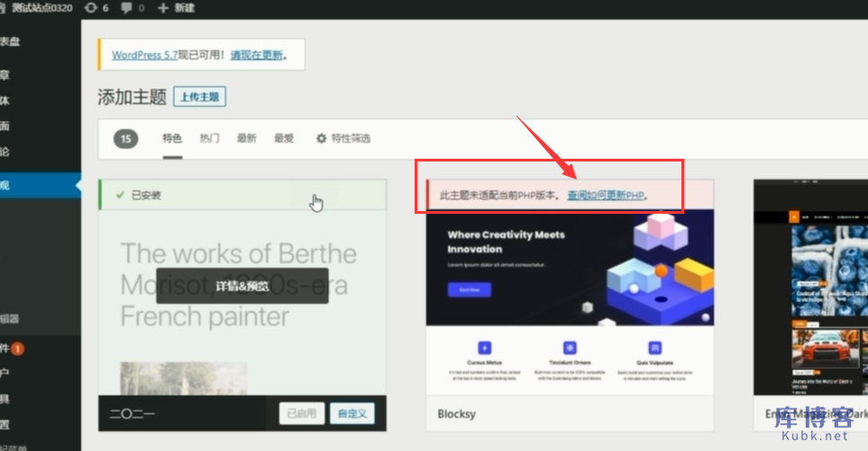The image size is (868, 451).
Task: Open the WordPress 5.7 link
Action: pyautogui.click(x=144, y=55)
